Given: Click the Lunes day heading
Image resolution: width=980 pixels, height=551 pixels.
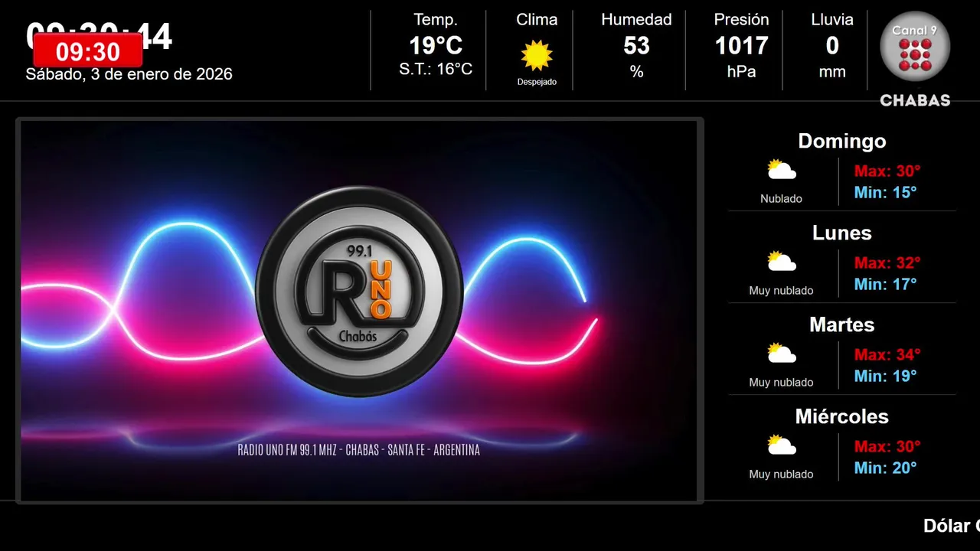Looking at the screenshot, I should [x=842, y=233].
